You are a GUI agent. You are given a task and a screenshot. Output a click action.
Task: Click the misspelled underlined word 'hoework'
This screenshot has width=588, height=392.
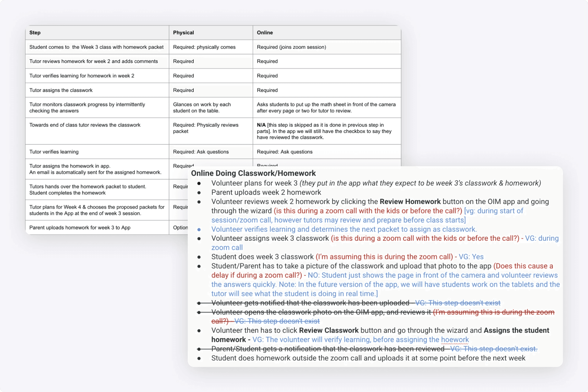455,340
